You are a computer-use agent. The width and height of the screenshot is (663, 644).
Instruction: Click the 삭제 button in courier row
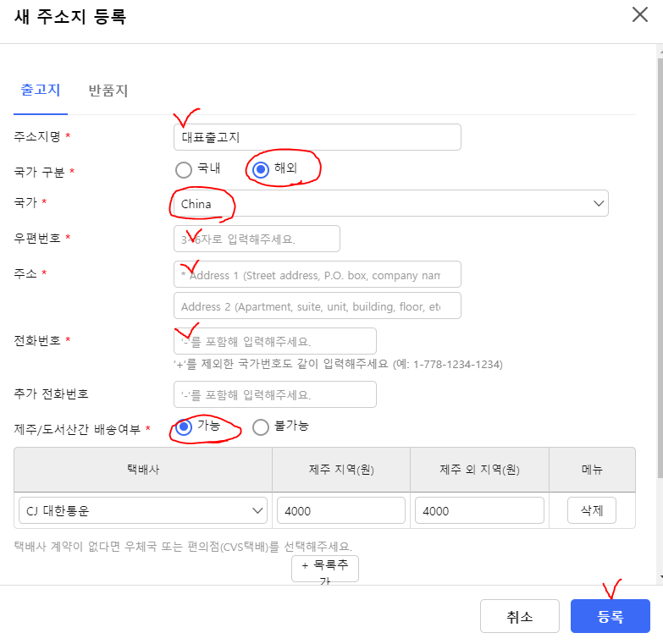tap(592, 510)
